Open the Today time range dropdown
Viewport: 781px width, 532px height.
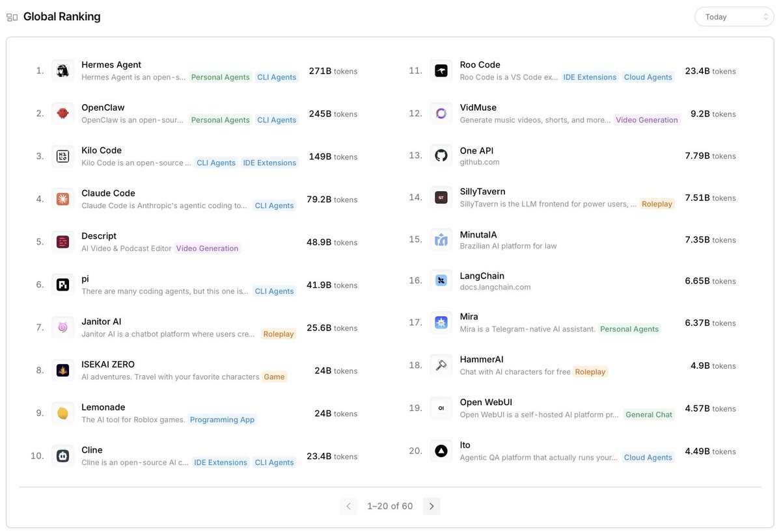click(734, 17)
